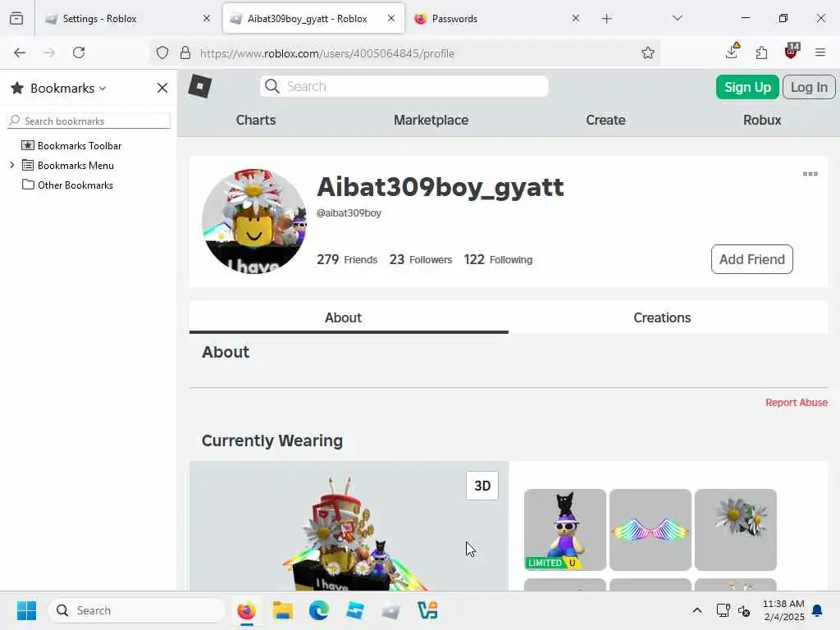Screen dimensions: 840x630
Task: Close the Settings - Roblox tab
Action: tap(207, 18)
